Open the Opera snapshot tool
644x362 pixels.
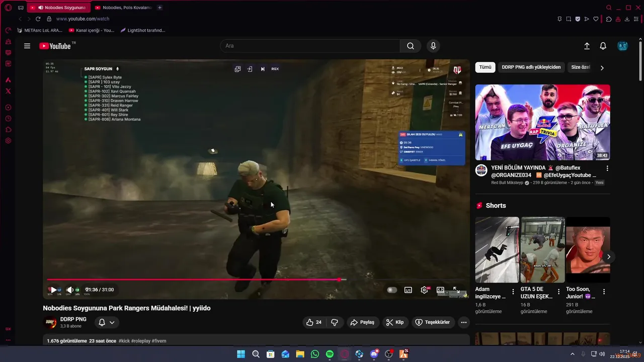pyautogui.click(x=569, y=19)
